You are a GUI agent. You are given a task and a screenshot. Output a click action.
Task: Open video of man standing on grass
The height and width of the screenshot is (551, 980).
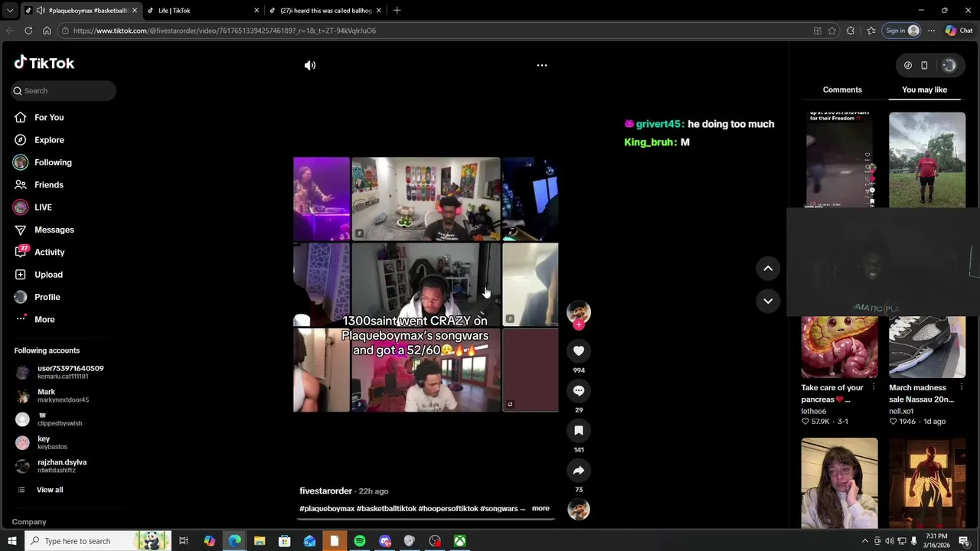(927, 160)
